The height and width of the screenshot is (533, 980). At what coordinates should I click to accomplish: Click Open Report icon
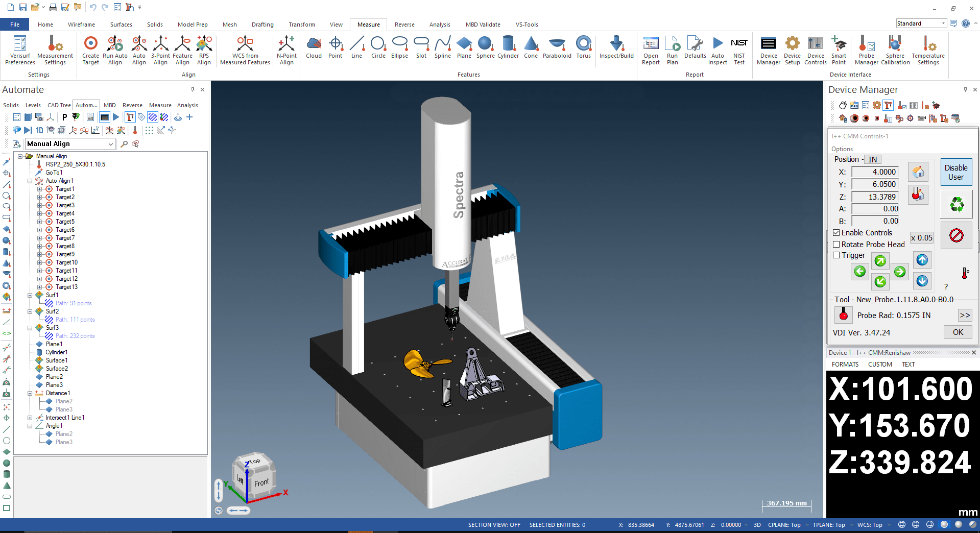pyautogui.click(x=651, y=50)
